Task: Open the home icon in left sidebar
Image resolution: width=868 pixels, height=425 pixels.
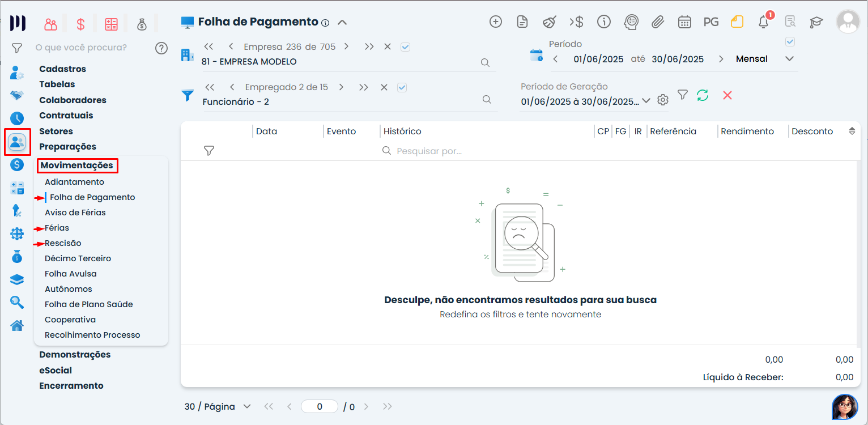Action: pyautogui.click(x=17, y=325)
